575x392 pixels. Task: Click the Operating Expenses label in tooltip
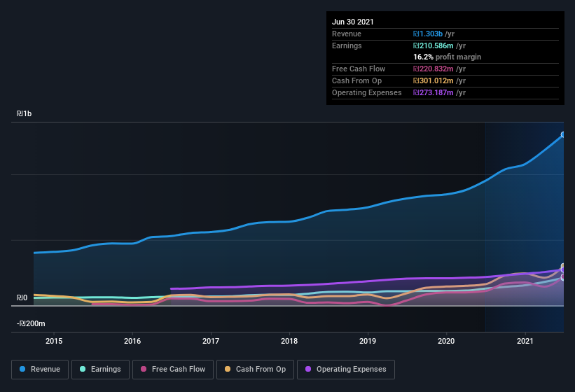coord(367,92)
